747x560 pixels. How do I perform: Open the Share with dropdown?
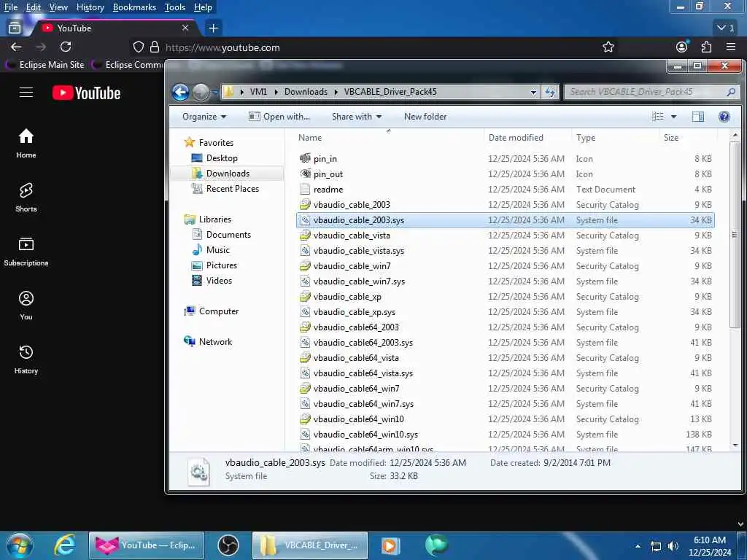click(x=356, y=117)
